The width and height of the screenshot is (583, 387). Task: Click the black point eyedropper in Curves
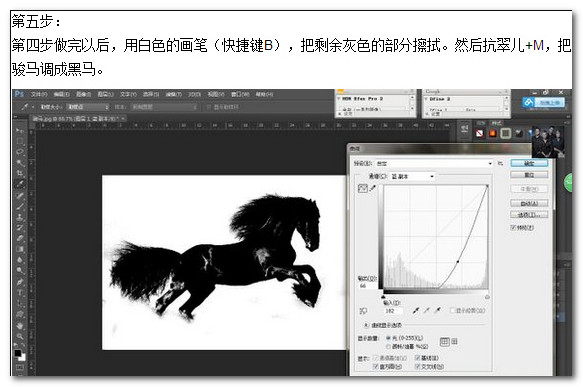(x=416, y=310)
